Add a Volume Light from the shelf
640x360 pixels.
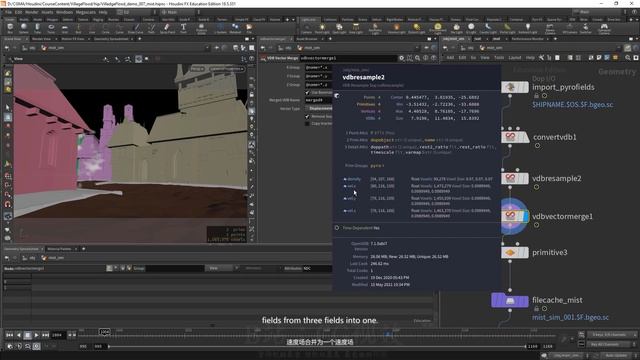pyautogui.click(x=396, y=28)
